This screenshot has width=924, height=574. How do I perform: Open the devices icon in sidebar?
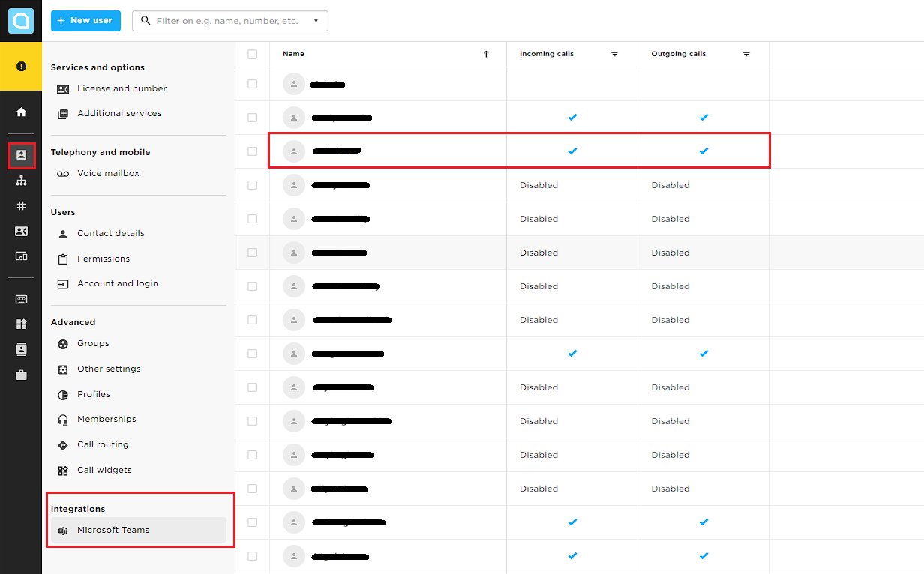coord(21,256)
